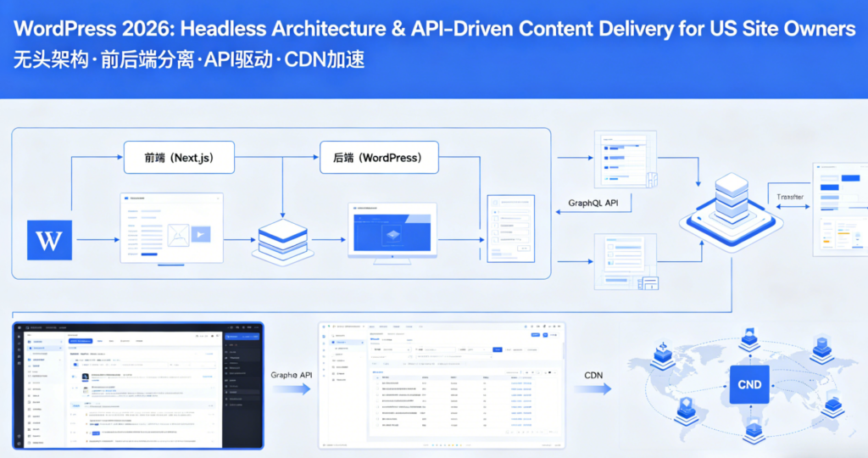Click the video play icon in the frontend mockup
This screenshot has width=868, height=458.
tap(201, 233)
